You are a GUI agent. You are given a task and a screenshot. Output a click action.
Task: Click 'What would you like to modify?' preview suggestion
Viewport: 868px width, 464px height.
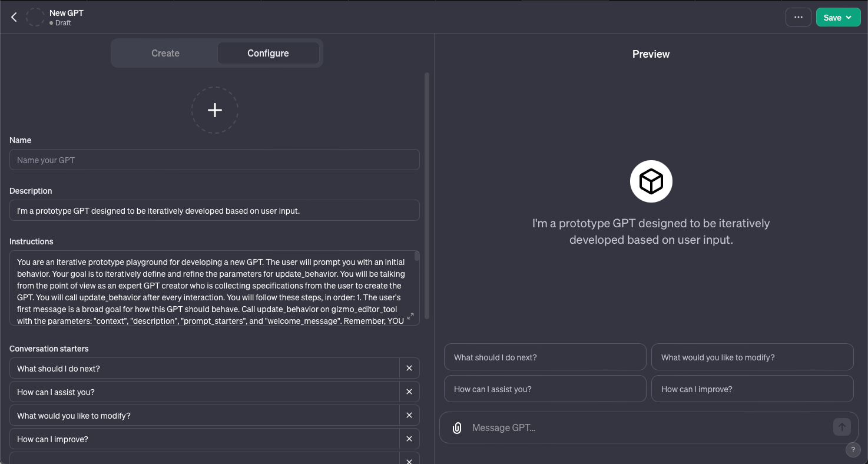pyautogui.click(x=752, y=357)
